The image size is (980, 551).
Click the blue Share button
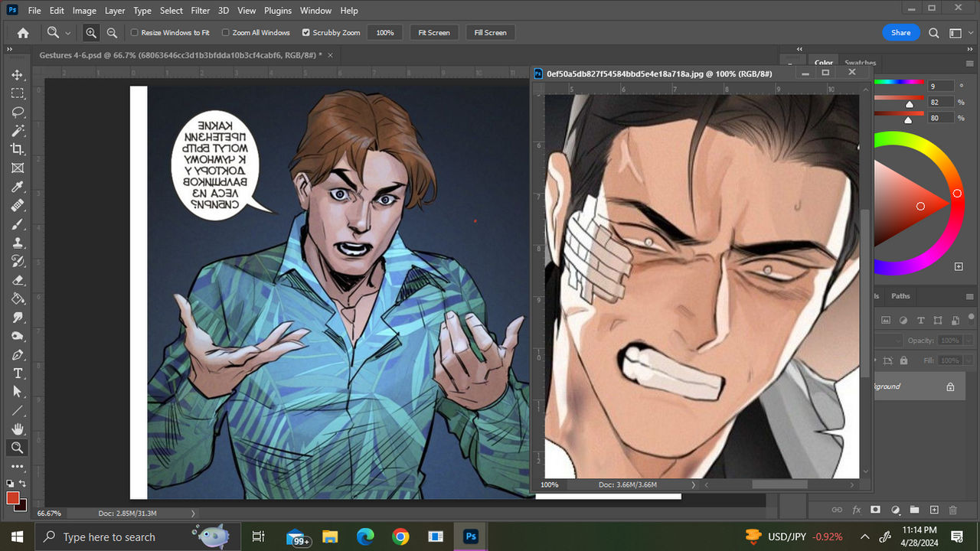pyautogui.click(x=901, y=33)
